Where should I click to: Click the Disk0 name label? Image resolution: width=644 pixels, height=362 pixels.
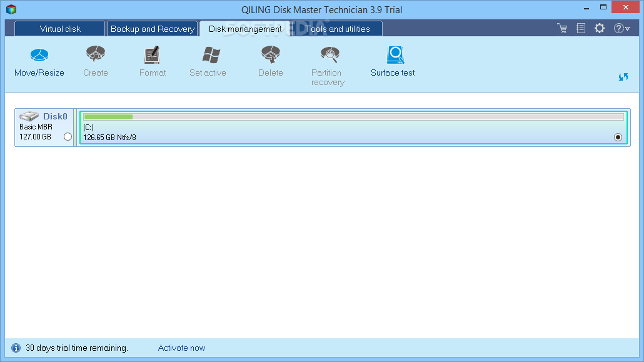(55, 116)
